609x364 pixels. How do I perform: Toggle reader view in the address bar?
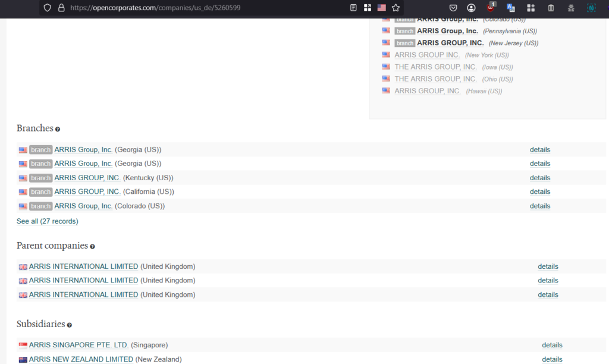click(353, 8)
